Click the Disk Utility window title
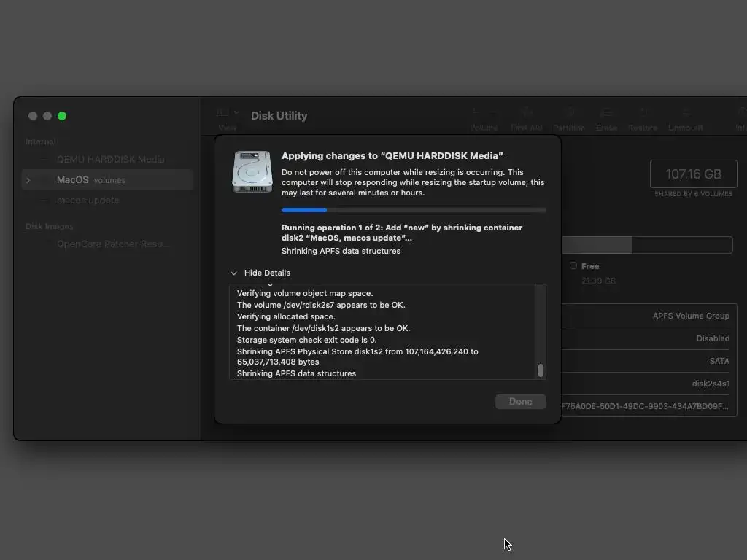The height and width of the screenshot is (560, 747). [x=279, y=116]
